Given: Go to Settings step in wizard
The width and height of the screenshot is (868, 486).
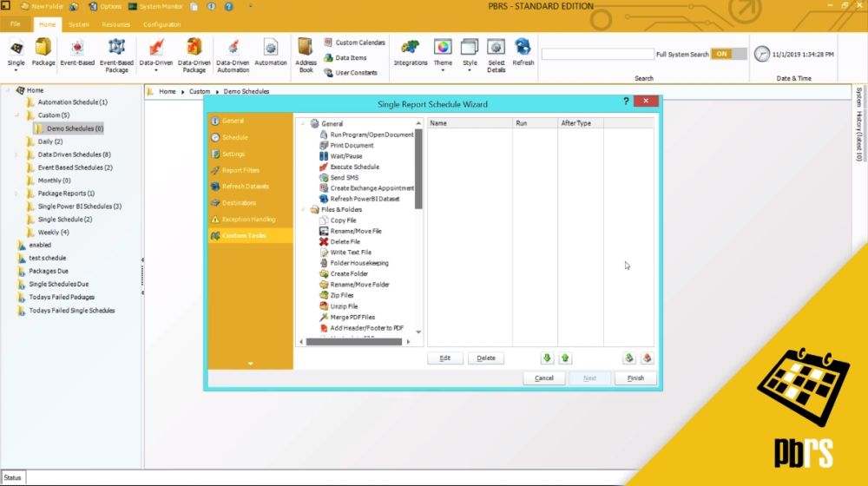Looking at the screenshot, I should pos(250,154).
